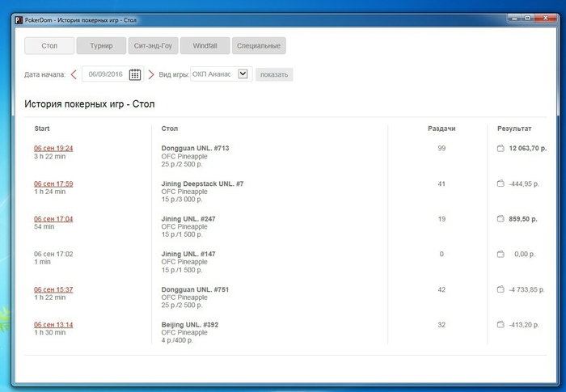Go to previous date with left arrow

[74, 74]
